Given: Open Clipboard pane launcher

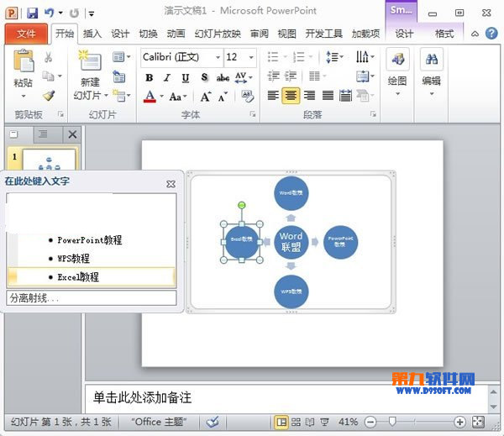Looking at the screenshot, I should [x=60, y=113].
